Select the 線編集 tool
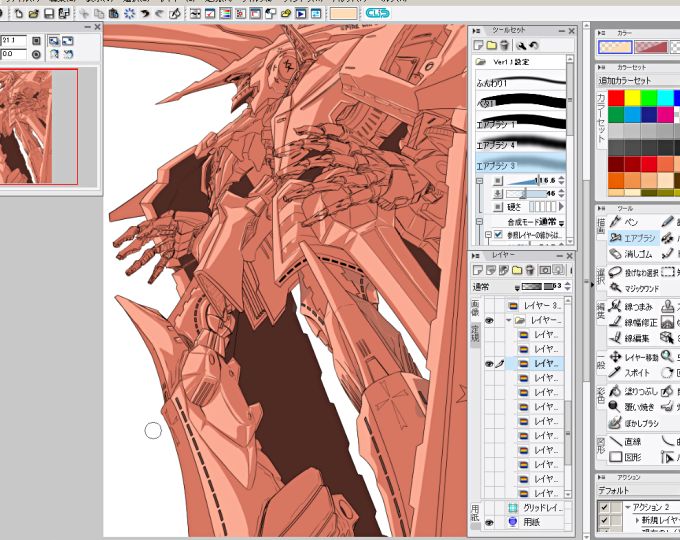This screenshot has width=680, height=540. [631, 338]
